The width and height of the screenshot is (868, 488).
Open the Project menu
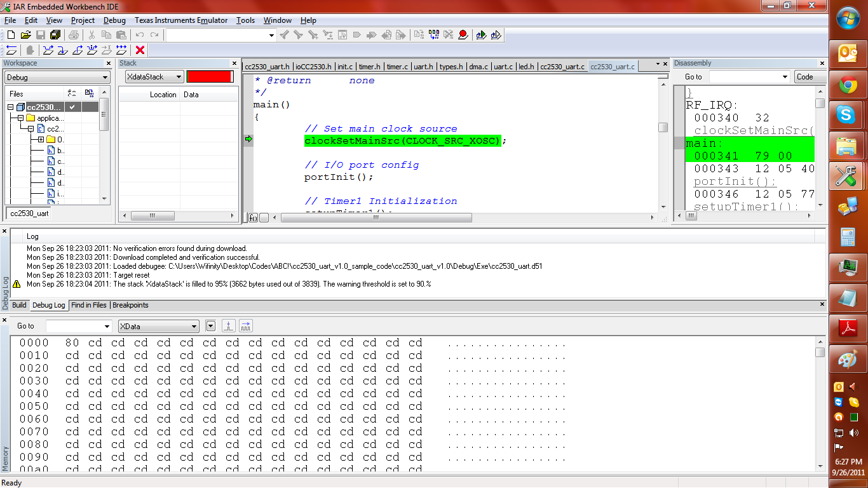coord(83,20)
